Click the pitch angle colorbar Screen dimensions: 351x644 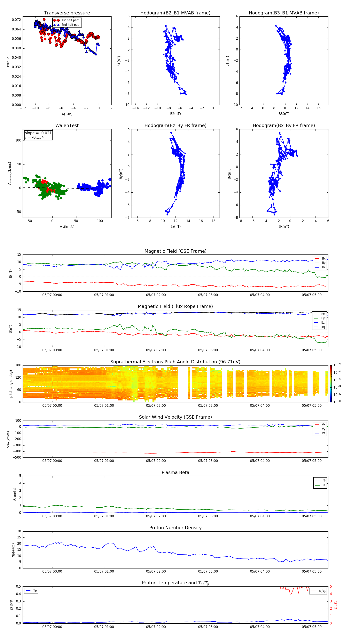pos(331,384)
